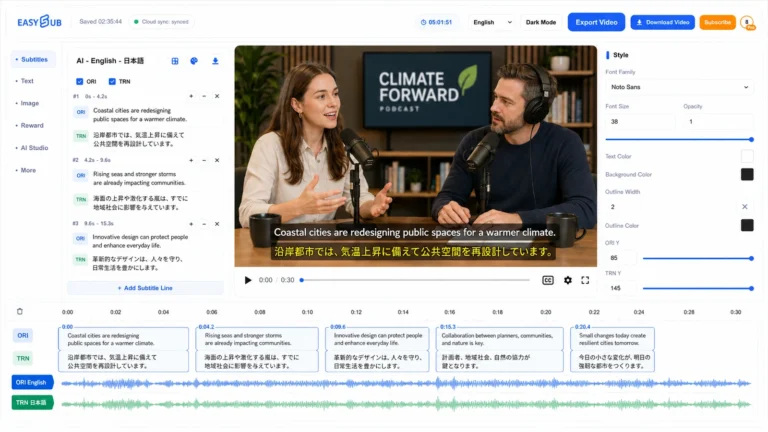Click the Export Video button

click(596, 22)
